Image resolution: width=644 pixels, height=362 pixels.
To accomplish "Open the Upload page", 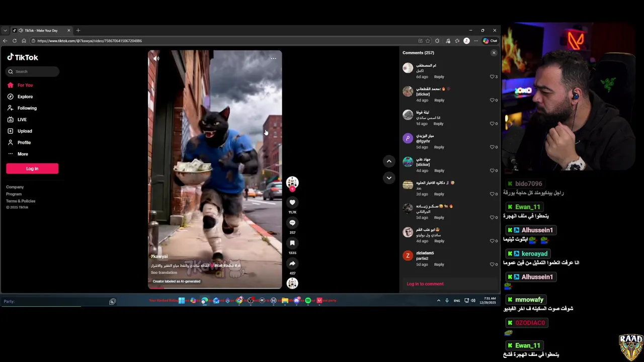I will pyautogui.click(x=20, y=131).
